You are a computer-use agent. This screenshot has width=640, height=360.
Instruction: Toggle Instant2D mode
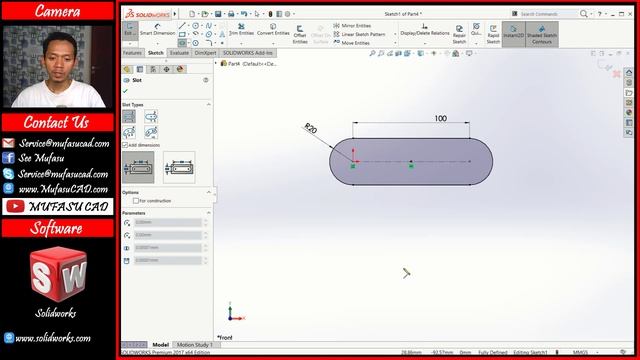(513, 34)
